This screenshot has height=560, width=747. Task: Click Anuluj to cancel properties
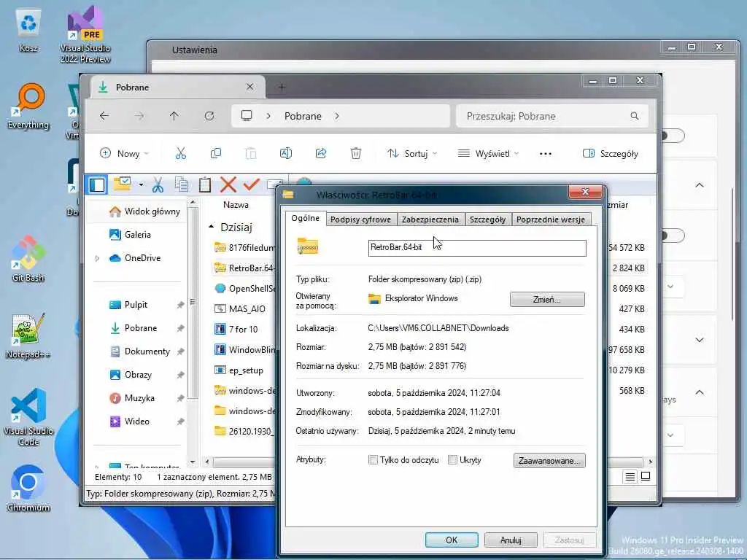pos(511,540)
